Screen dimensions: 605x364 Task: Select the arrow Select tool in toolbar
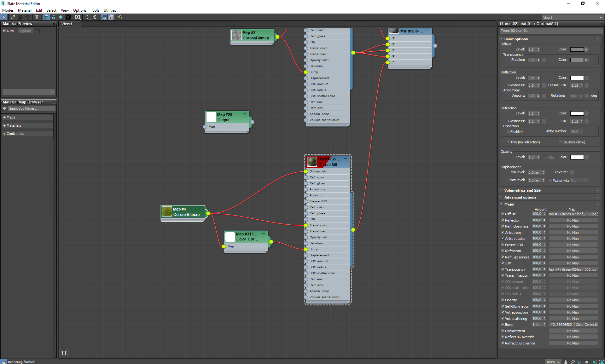tap(4, 17)
